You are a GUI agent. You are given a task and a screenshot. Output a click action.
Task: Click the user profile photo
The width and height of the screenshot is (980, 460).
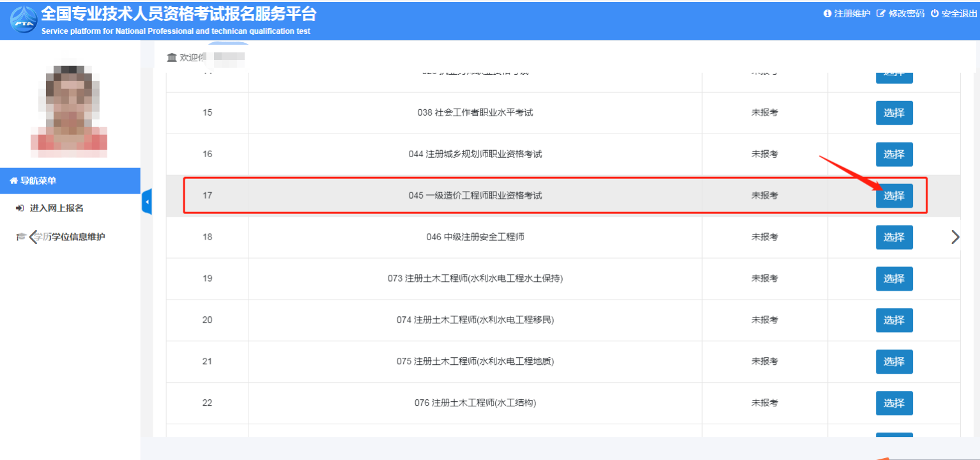point(69,109)
